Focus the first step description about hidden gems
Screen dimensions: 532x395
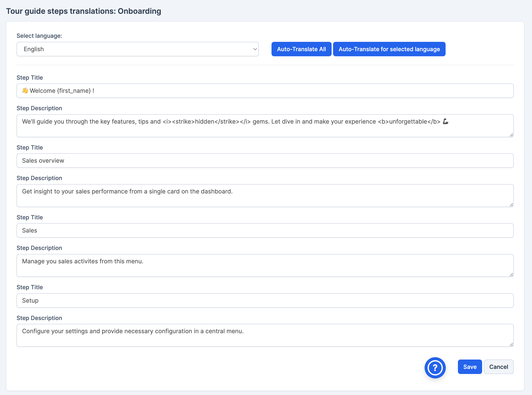point(265,126)
